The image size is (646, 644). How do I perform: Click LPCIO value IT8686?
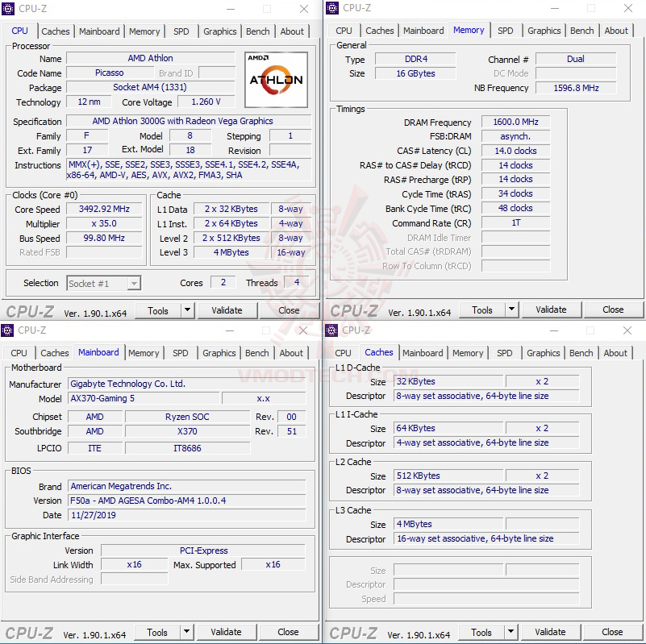click(x=187, y=448)
